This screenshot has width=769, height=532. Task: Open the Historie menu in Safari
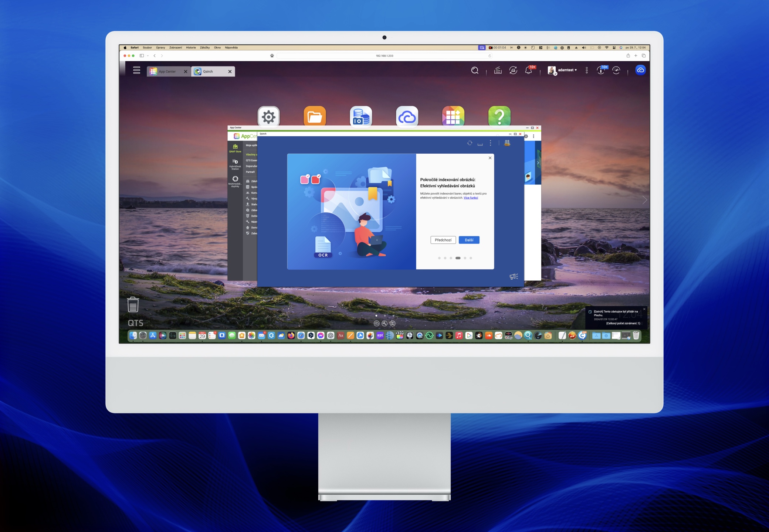tap(191, 48)
